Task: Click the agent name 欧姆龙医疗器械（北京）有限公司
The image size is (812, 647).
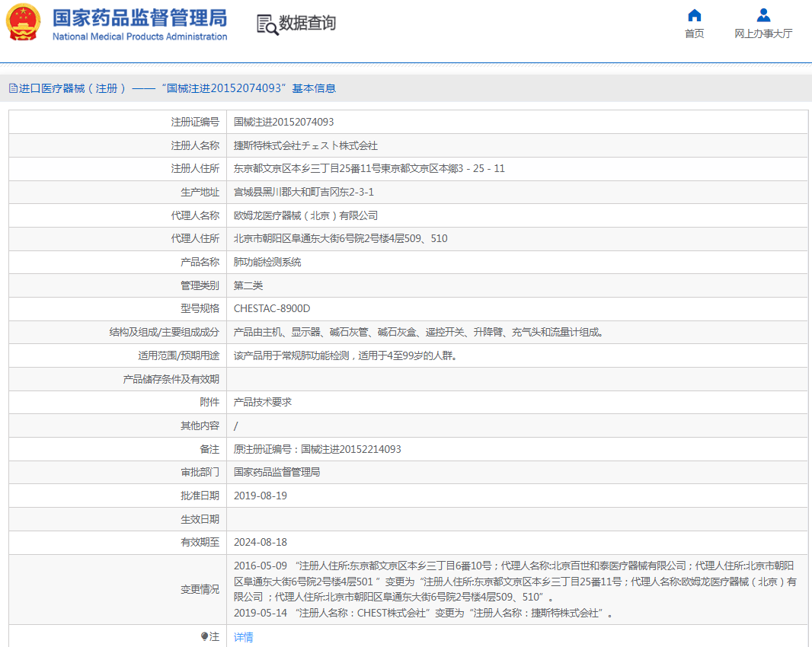Action: click(305, 215)
